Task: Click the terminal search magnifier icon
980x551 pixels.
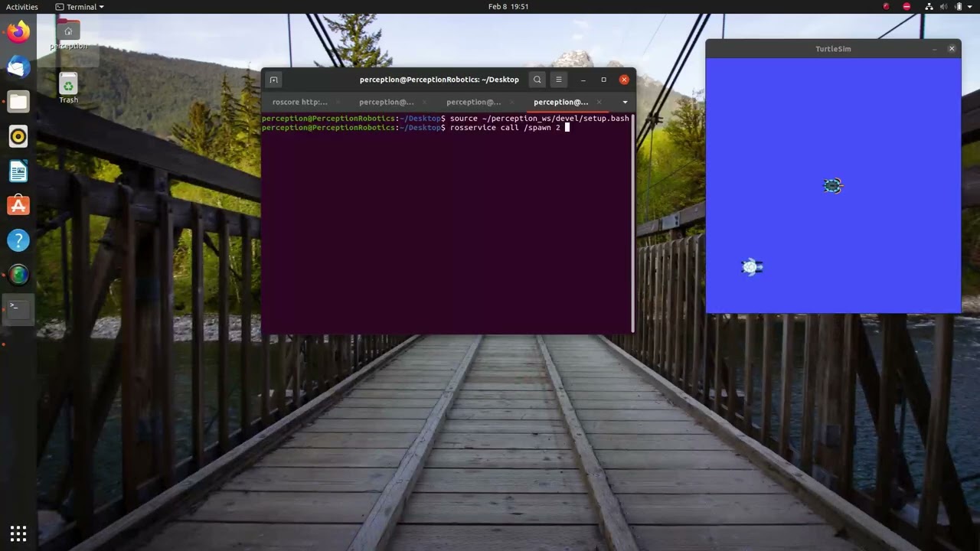Action: (537, 80)
